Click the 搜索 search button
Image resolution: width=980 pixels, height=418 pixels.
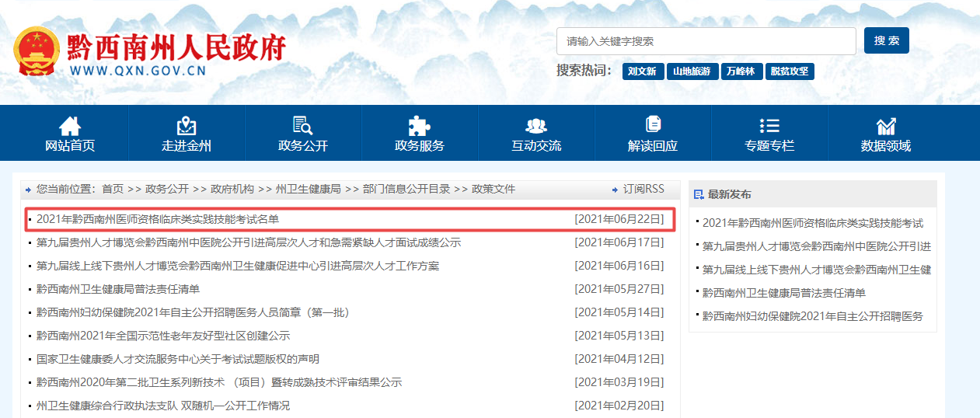[x=886, y=41]
